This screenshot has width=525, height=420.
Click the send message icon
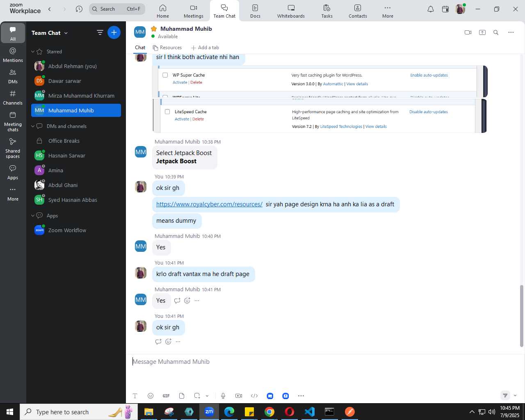505,395
